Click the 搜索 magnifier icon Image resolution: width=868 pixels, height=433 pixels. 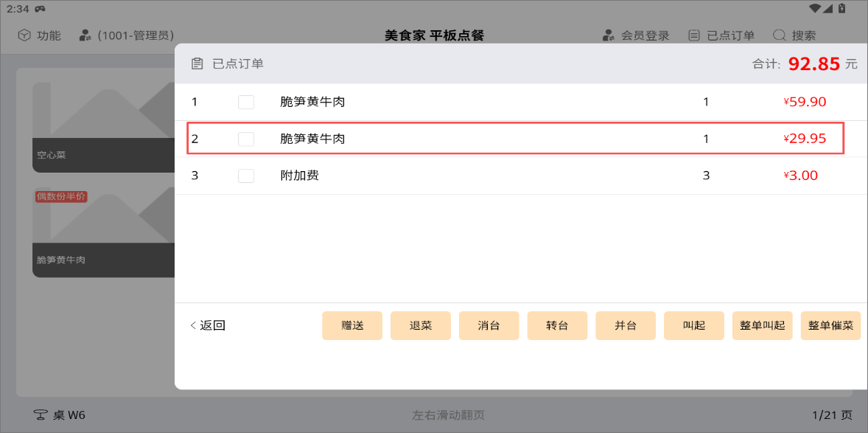click(x=779, y=35)
